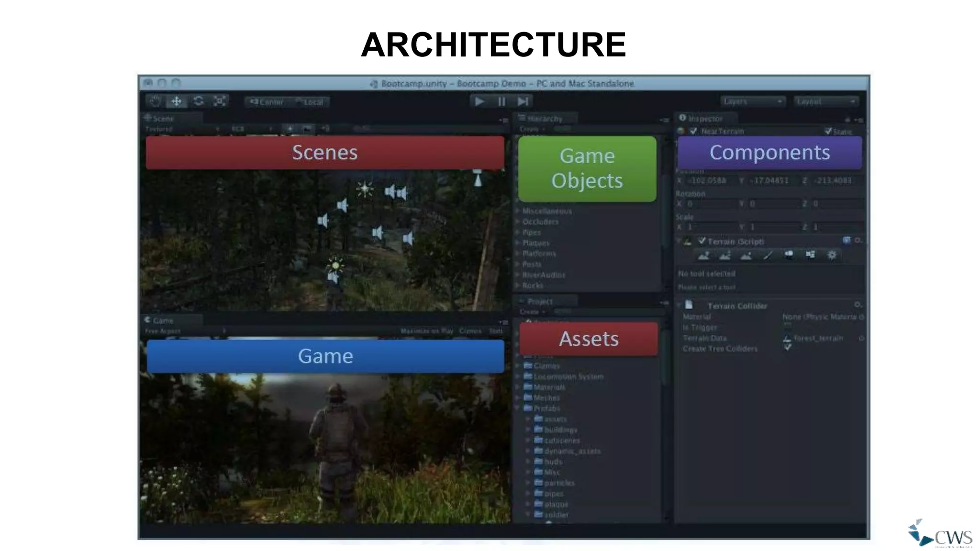The width and height of the screenshot is (980, 551).
Task: Select the Place Trees terrain tool
Action: point(789,255)
